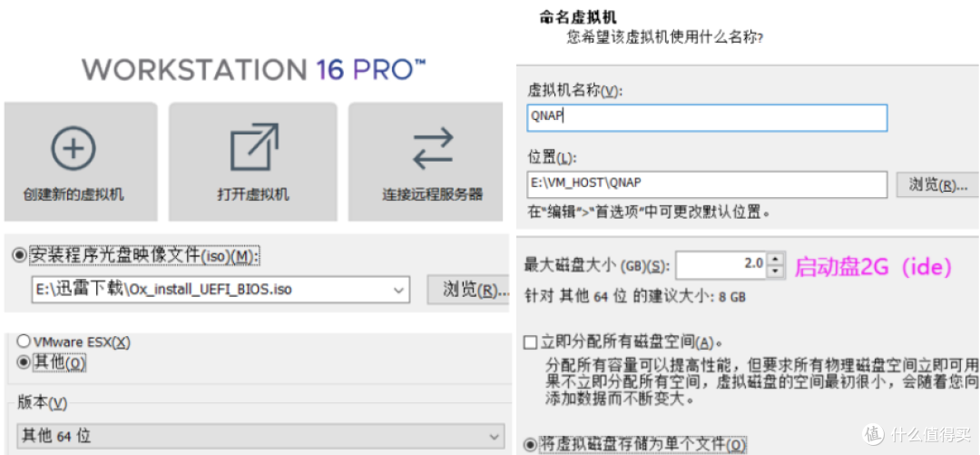Click 浏览 button next to ISO path

(468, 290)
